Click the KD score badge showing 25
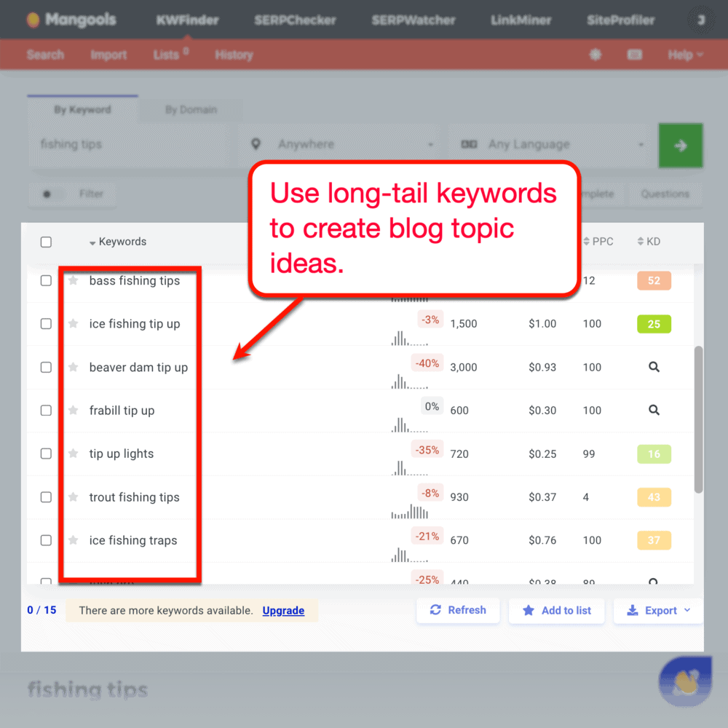The image size is (728, 728). pyautogui.click(x=653, y=323)
